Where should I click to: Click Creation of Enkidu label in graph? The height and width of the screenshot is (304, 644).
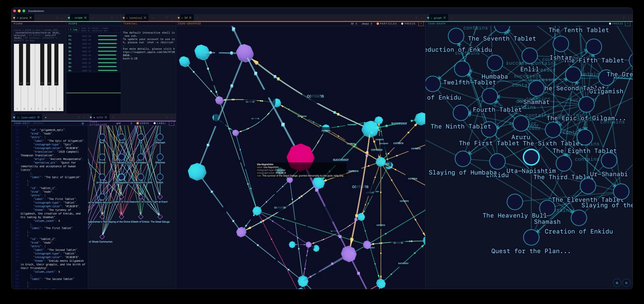(579, 231)
